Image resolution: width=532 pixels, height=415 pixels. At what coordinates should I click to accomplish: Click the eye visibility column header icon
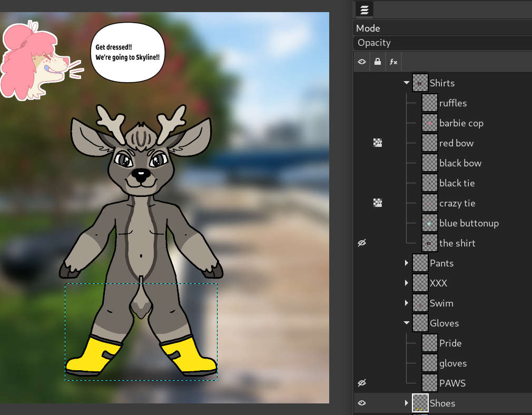pyautogui.click(x=362, y=62)
